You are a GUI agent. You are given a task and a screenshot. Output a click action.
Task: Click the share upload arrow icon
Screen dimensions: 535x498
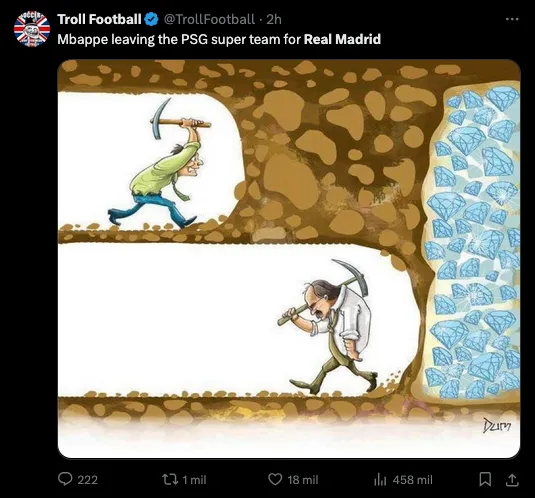[x=512, y=480]
